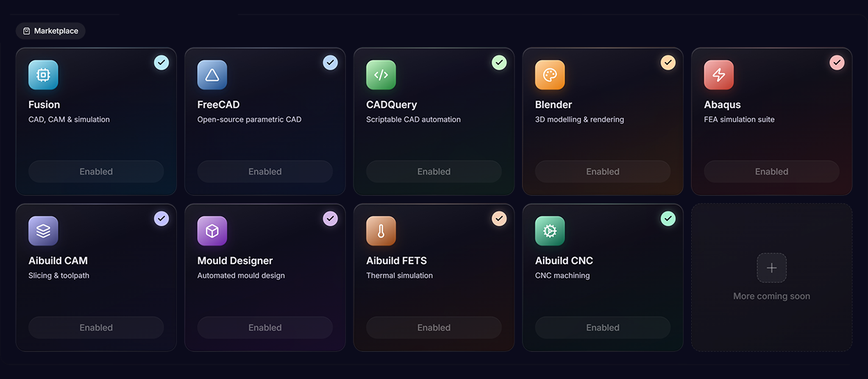This screenshot has width=868, height=379.
Task: Click the CADQuery code brackets icon
Action: point(381,75)
